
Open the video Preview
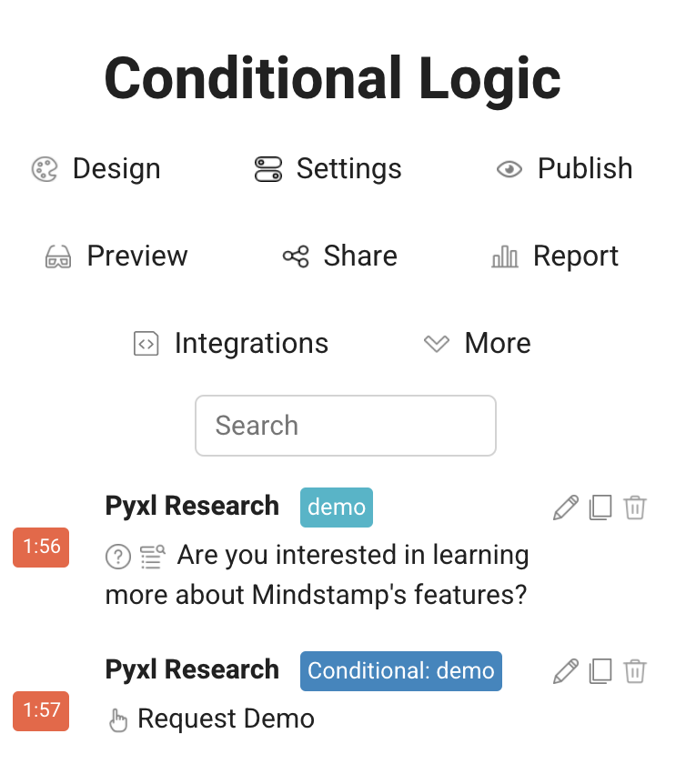click(x=116, y=256)
